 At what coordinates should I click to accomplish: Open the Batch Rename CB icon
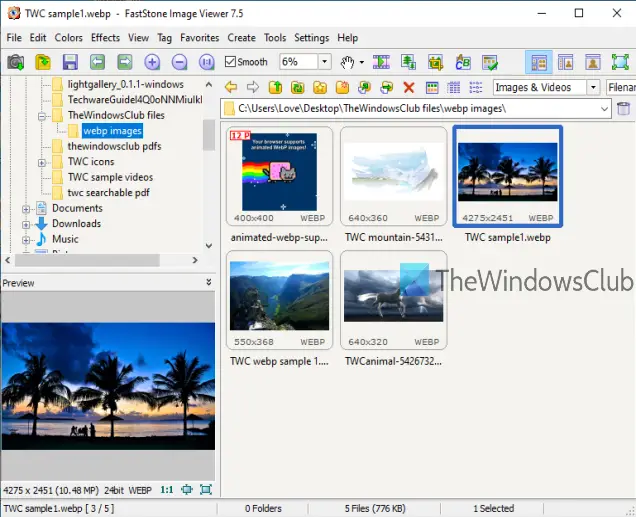pos(463,62)
